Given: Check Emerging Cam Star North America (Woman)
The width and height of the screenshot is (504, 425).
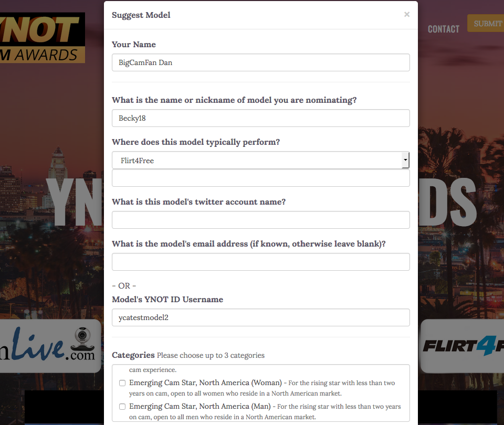Looking at the screenshot, I should [x=122, y=383].
